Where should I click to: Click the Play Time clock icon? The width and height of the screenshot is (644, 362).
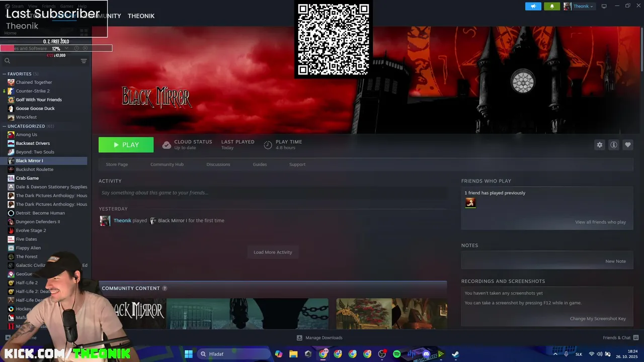click(268, 145)
